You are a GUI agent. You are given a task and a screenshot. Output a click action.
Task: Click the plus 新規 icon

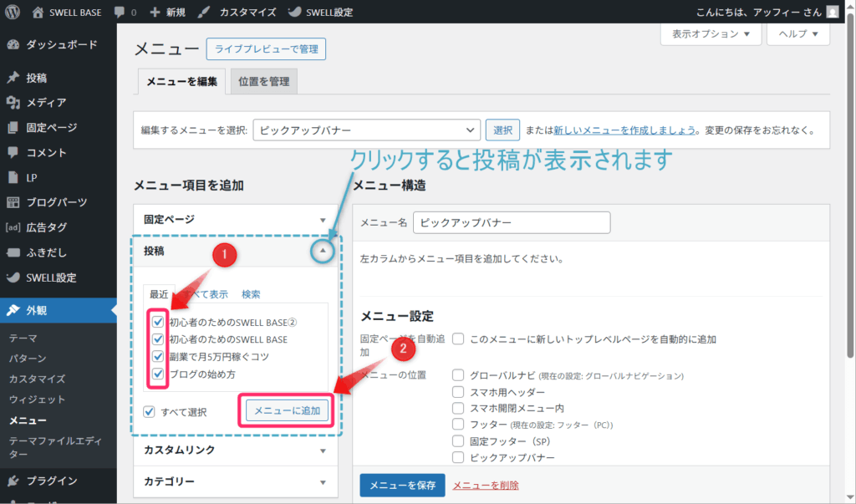[155, 12]
